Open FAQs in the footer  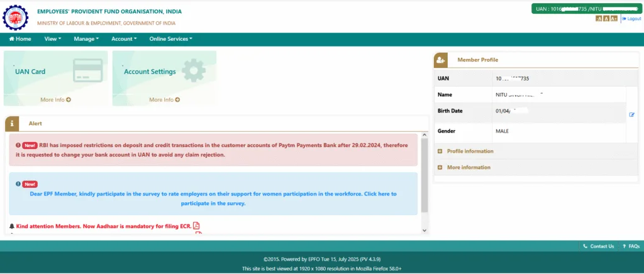(631, 246)
